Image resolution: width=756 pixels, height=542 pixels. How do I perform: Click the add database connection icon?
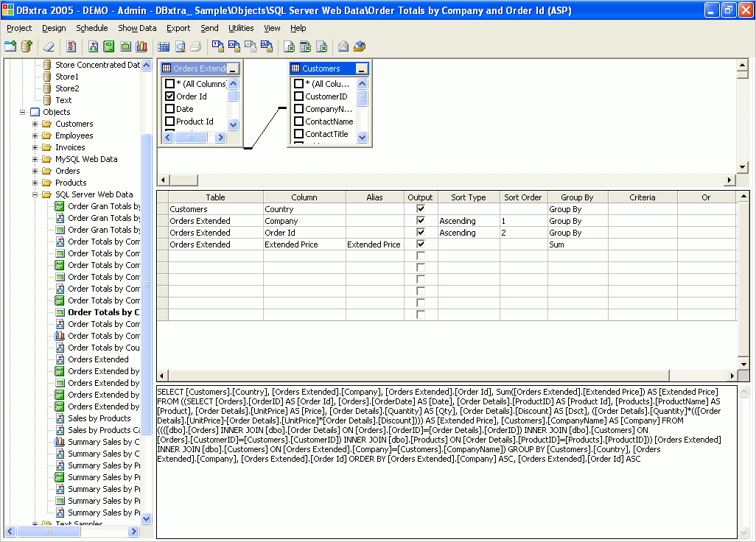27,46
